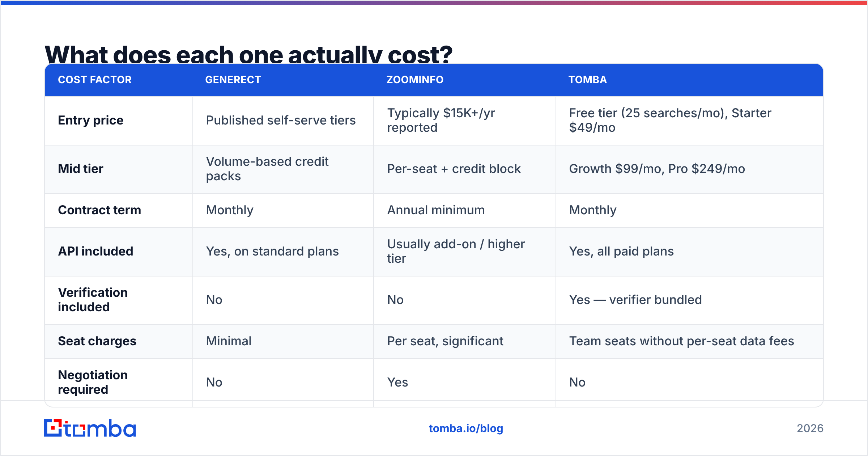Viewport: 868px width, 456px height.
Task: Click Generect 'No' in Negotiation required row
Action: [x=214, y=382]
